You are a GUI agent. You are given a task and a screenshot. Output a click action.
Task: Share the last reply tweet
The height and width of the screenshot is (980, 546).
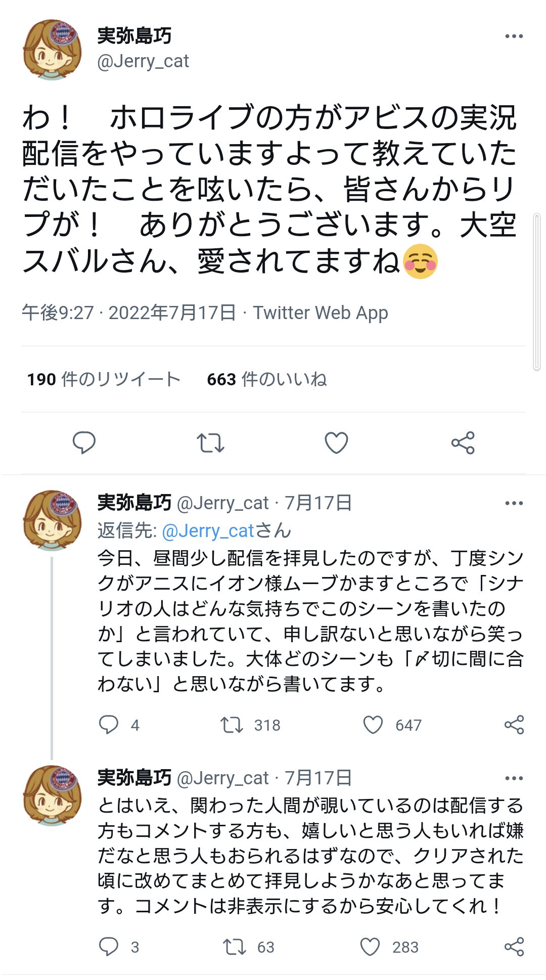tap(514, 947)
